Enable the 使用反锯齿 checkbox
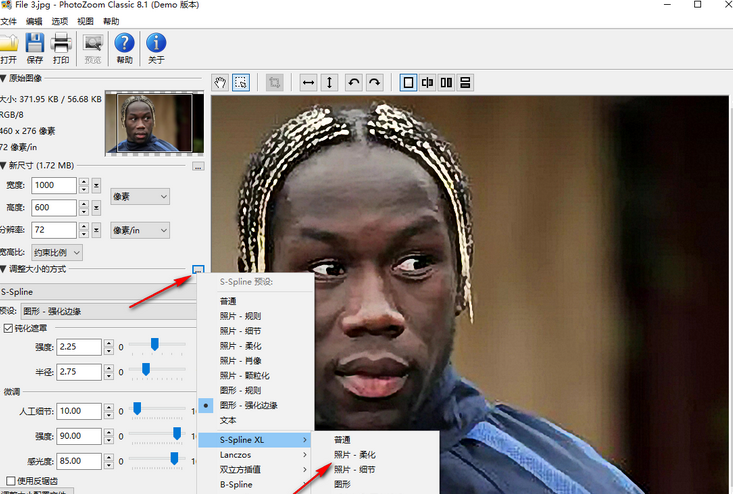Image resolution: width=733 pixels, height=494 pixels. tap(9, 482)
